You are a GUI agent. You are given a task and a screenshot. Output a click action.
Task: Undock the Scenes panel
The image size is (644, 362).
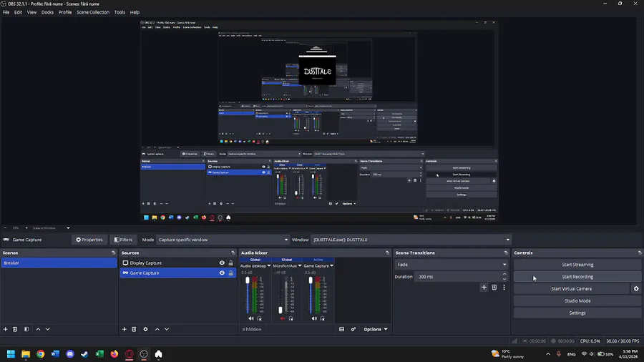(x=114, y=253)
